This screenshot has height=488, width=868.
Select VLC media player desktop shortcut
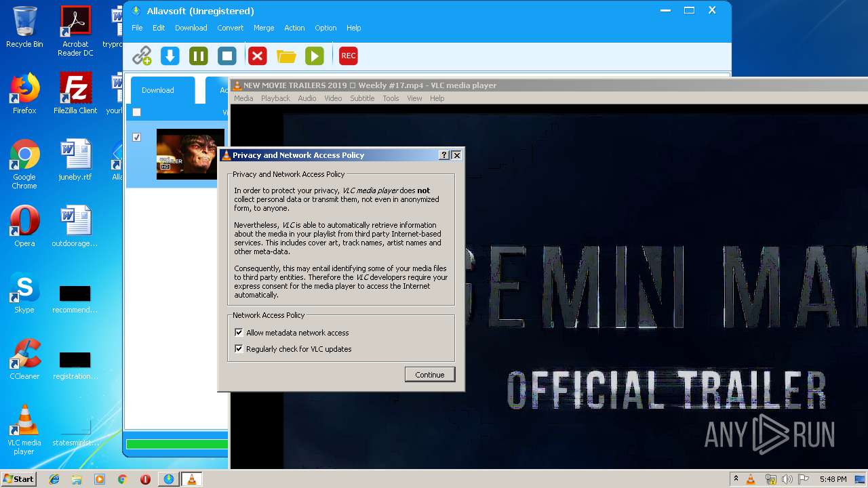click(x=24, y=430)
